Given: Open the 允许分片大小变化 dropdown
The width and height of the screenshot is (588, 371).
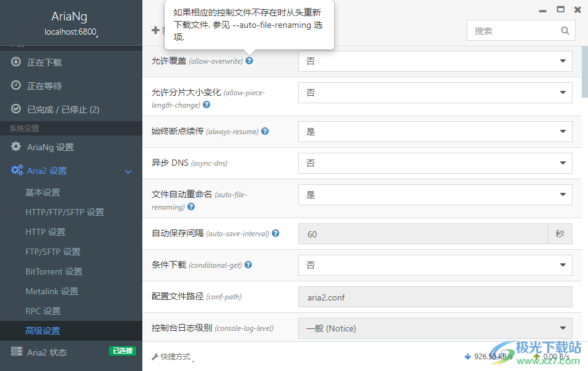Looking at the screenshot, I should pos(435,93).
